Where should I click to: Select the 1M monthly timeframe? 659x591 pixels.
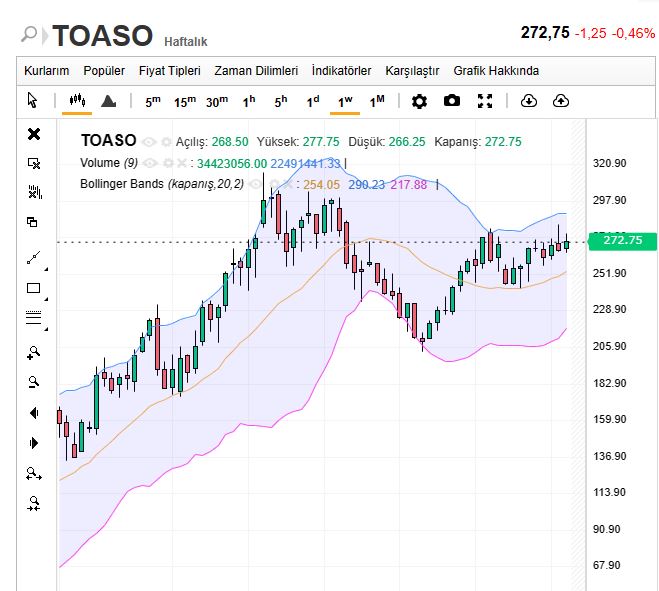(x=377, y=101)
